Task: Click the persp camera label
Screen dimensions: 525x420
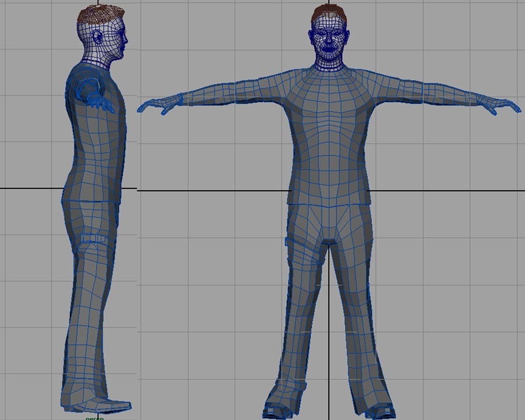Action: 94,418
